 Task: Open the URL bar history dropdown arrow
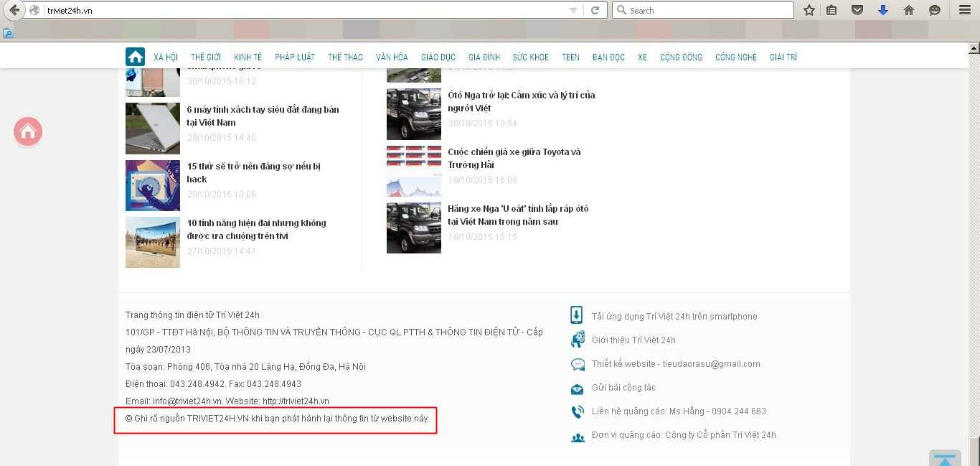click(573, 10)
